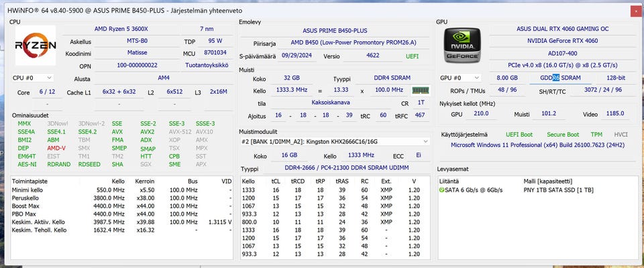Viewport: 644px width, 268px height.
Task: Click the green memory module icon
Action: pyautogui.click(x=421, y=90)
